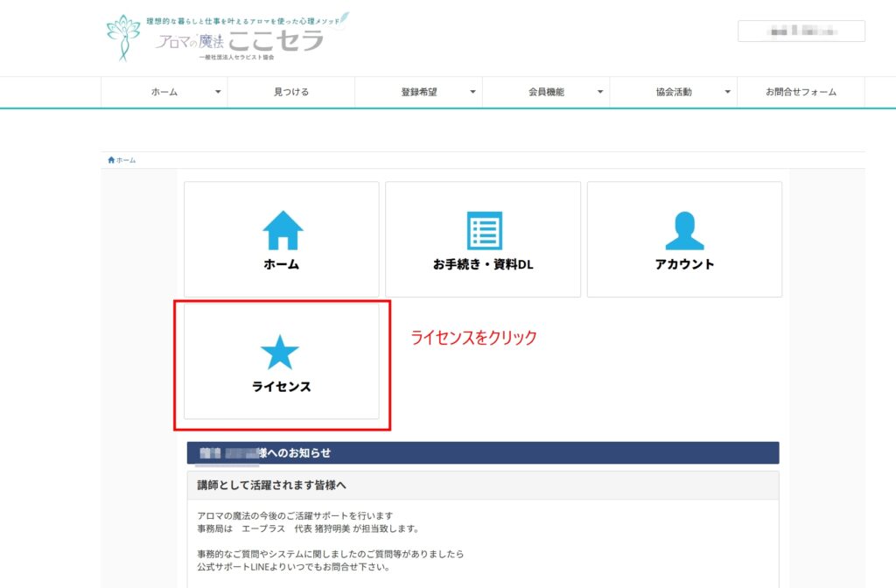Viewport: 896px width, 588px height.
Task: Expand the 登録希望 dropdown arrow
Action: pos(472,92)
